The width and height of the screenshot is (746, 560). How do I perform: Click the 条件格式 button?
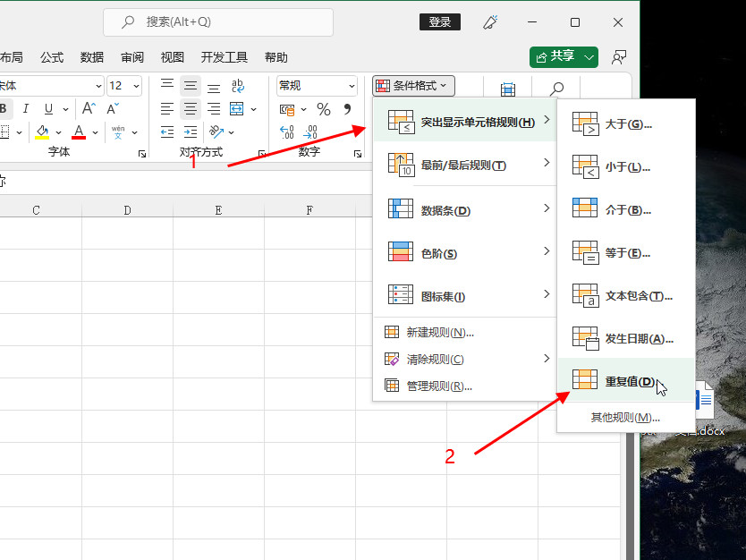pyautogui.click(x=413, y=86)
